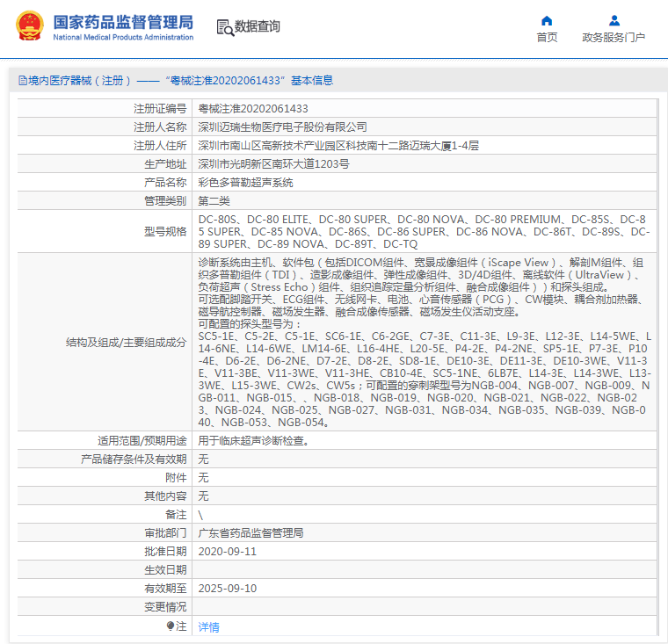Click the 政务服务门户 person icon

click(x=614, y=20)
